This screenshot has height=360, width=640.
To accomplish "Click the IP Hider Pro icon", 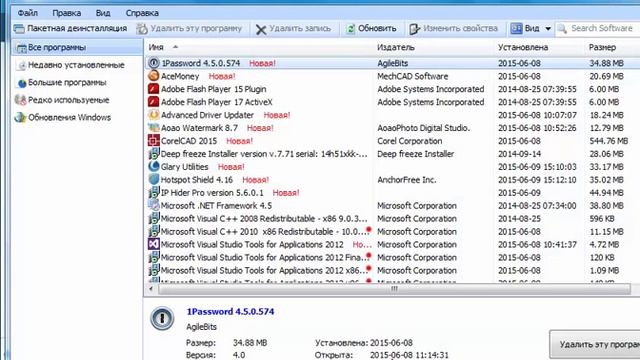I will click(x=153, y=193).
